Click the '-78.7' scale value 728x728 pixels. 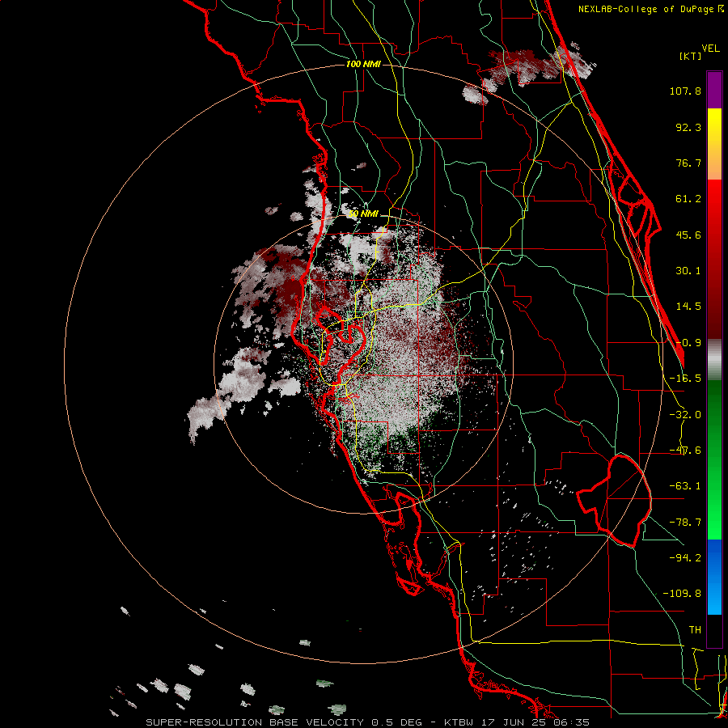(x=685, y=523)
